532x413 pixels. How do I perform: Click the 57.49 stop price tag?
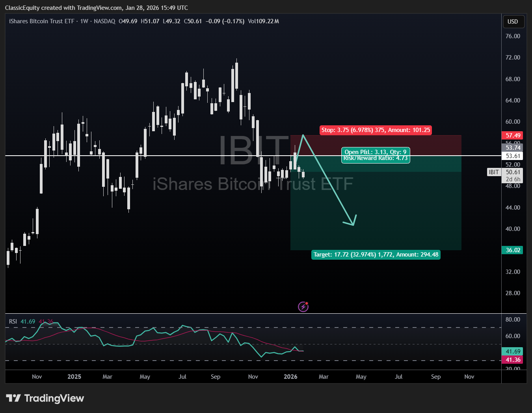(513, 136)
